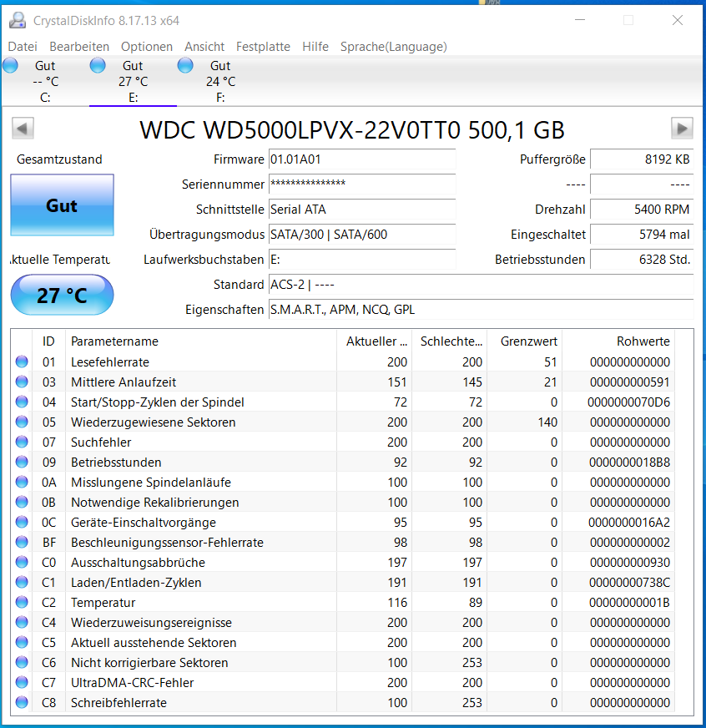Viewport: 706px width, 728px height.
Task: Click the indicator beside UltraDMA-CRC-Fehler
Action: [19, 682]
